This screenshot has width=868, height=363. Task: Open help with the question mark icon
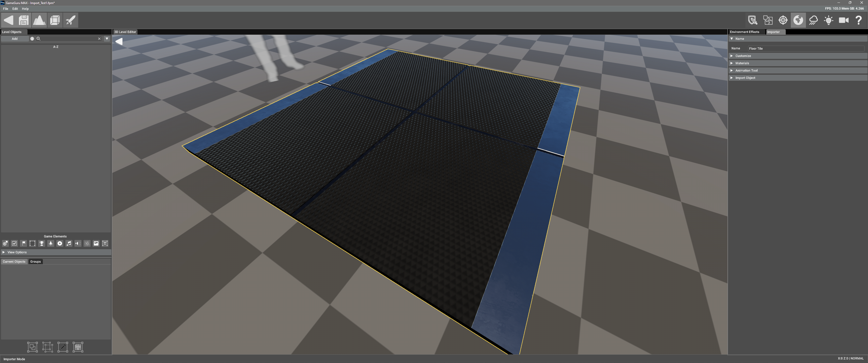[x=859, y=20]
